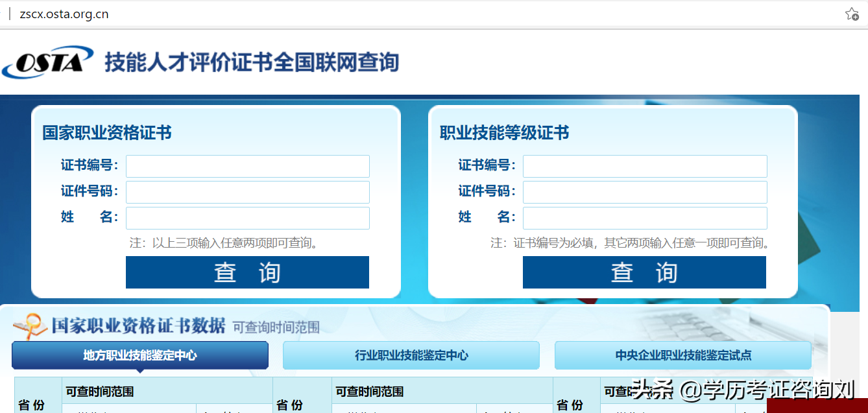
Task: Submit the 国家职业资格证书 查询 button
Action: [x=247, y=272]
